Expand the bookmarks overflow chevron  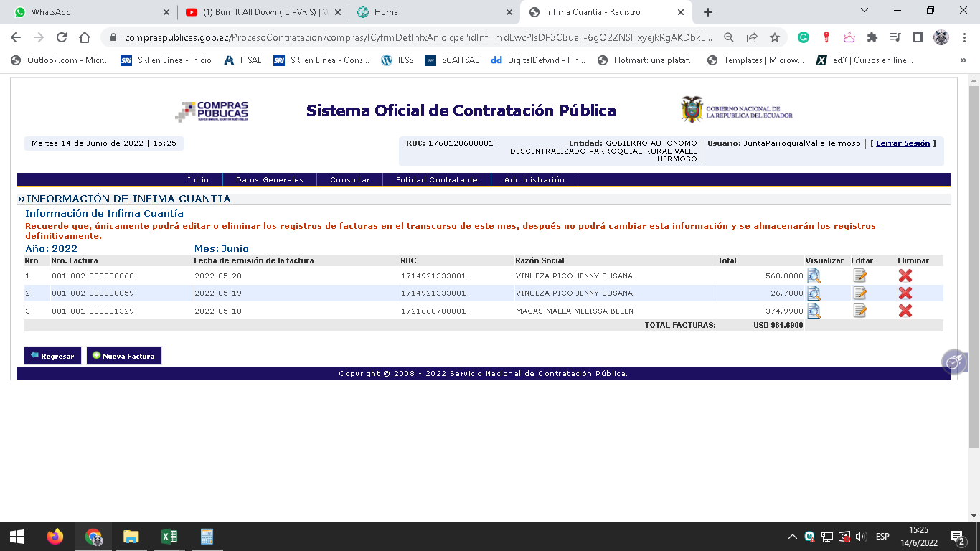[x=963, y=60]
